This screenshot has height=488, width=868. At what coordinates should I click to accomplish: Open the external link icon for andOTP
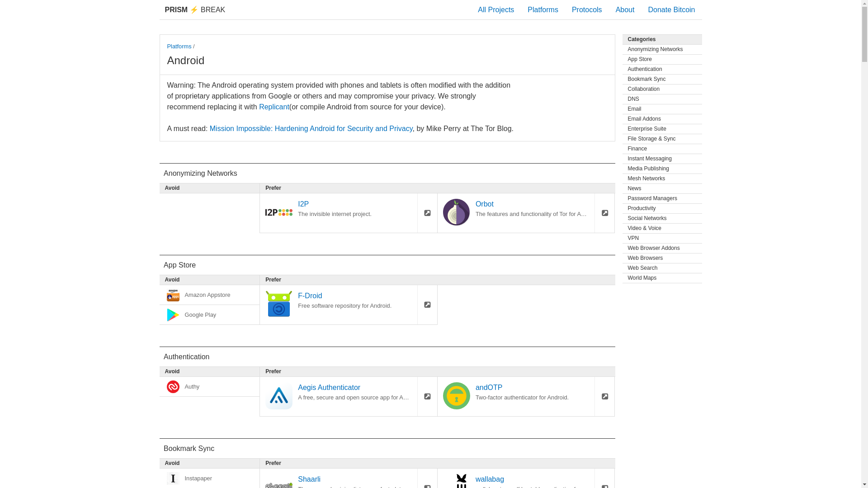point(604,396)
